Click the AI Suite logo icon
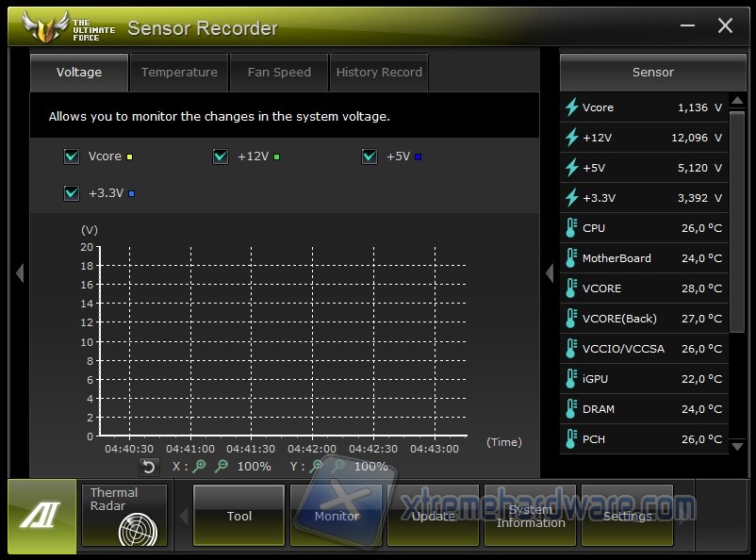This screenshot has width=756, height=560. point(41,515)
